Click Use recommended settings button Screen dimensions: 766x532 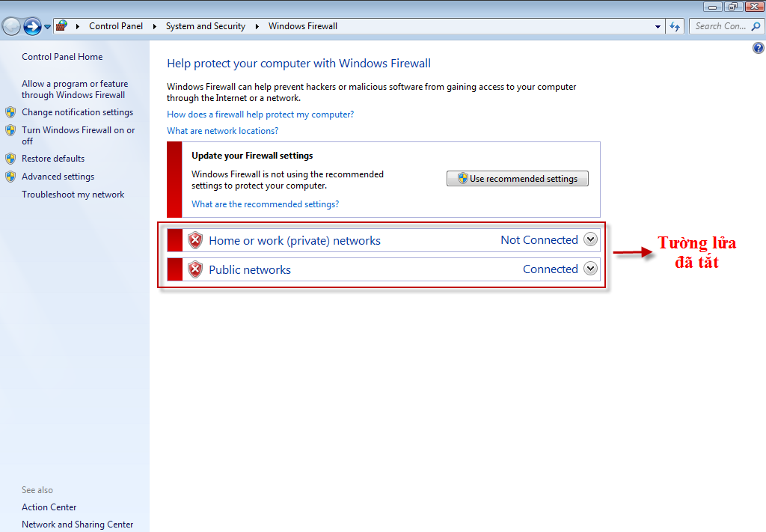[x=518, y=179]
